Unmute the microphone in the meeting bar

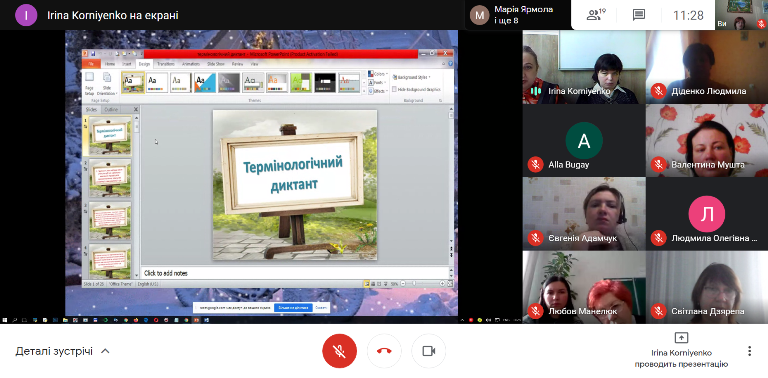(x=339, y=351)
